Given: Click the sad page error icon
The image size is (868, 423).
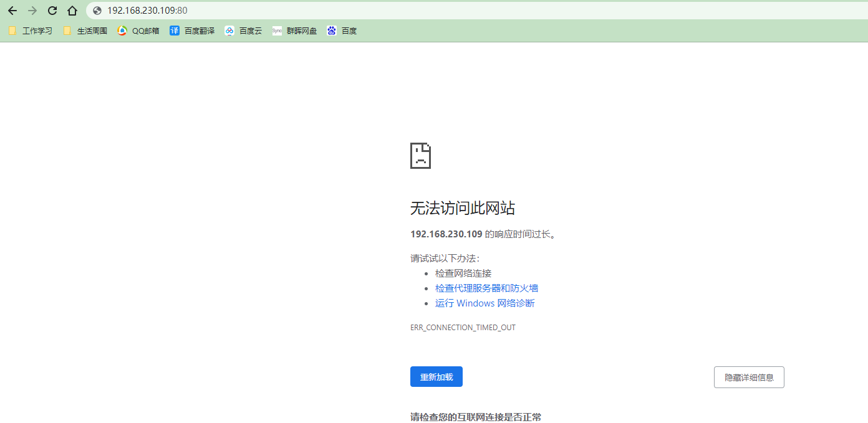Looking at the screenshot, I should coord(420,156).
